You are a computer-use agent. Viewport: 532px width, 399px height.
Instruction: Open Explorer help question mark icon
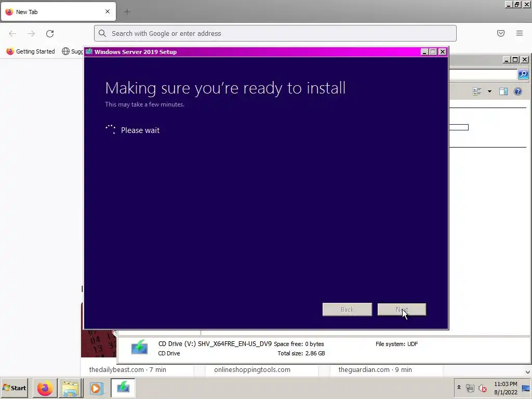518,91
